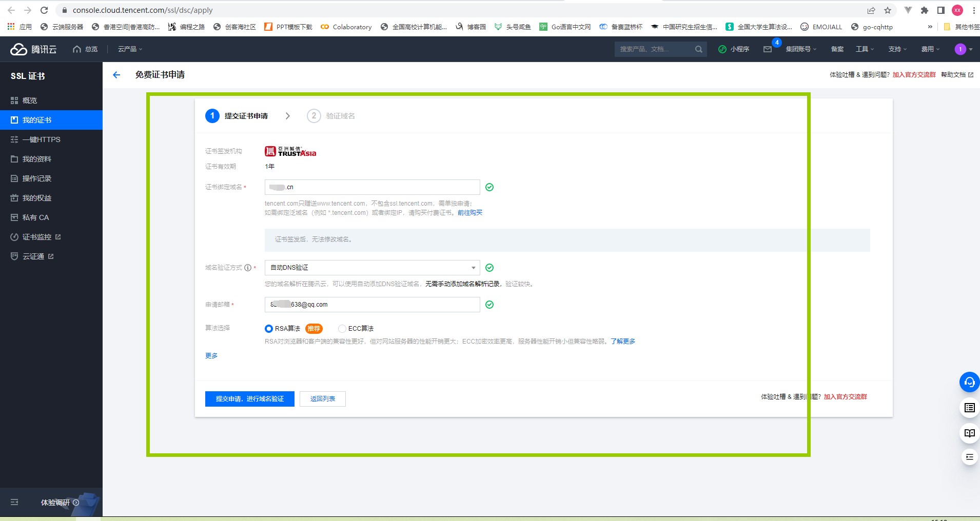Bookmark this page with star icon
The width and height of the screenshot is (980, 521).
(x=888, y=10)
